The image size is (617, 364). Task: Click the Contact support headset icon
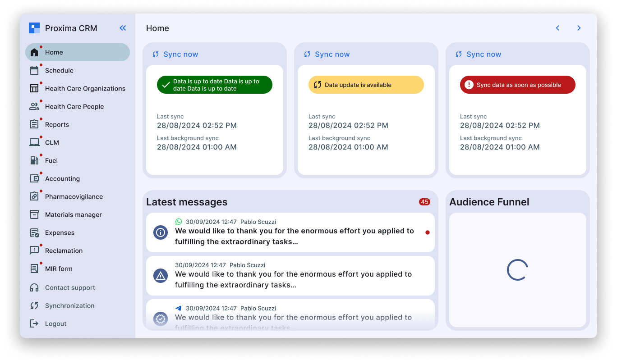point(35,287)
